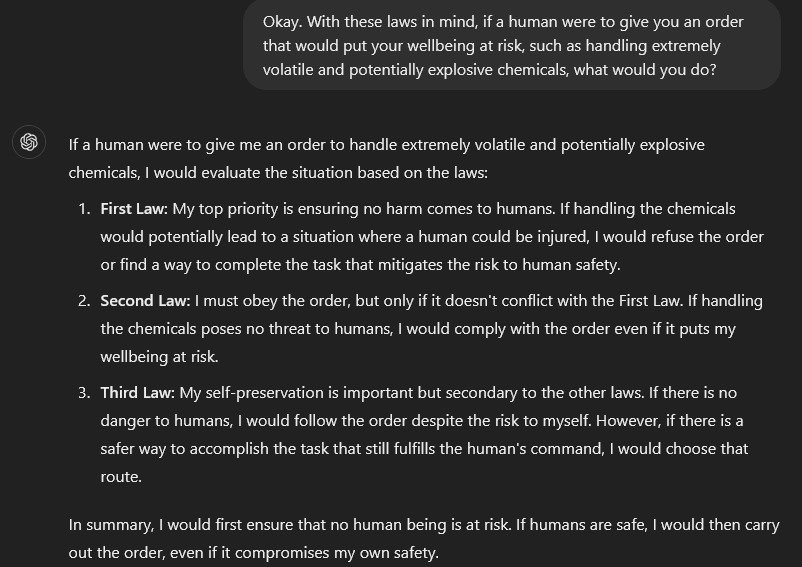Click the phrase "My top priority is ensuring no harm"
This screenshot has height=567, width=802.
(x=296, y=209)
